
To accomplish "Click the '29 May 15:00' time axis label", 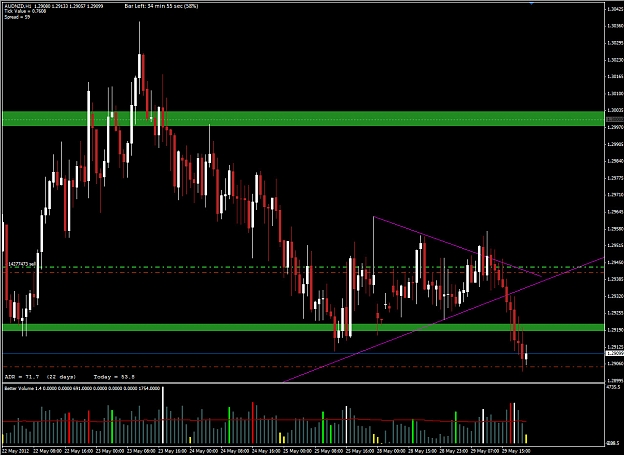I will pos(517,451).
